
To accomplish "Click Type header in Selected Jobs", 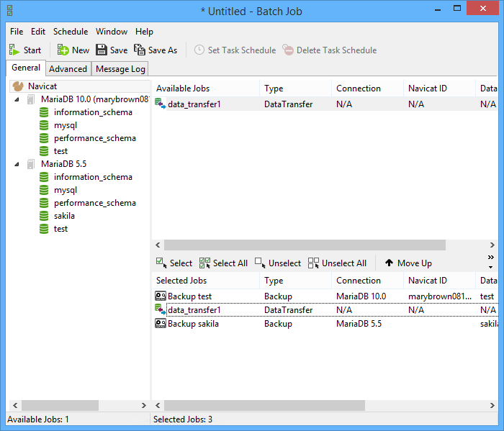I will (295, 281).
